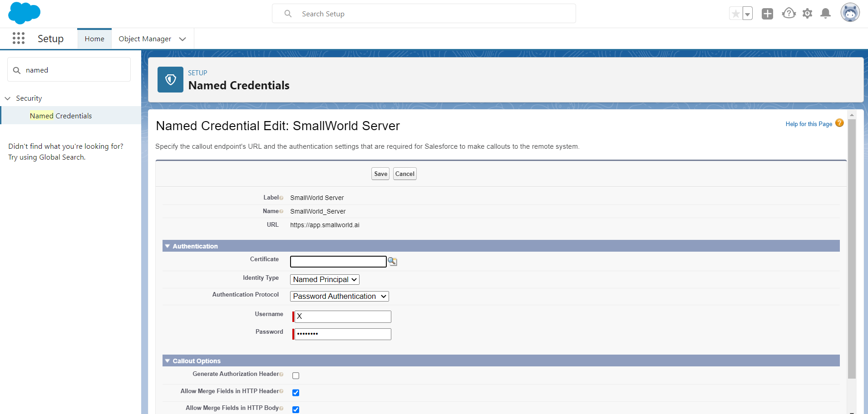Uncheck Allow Merge Fields in HTTP Body

[x=296, y=409]
